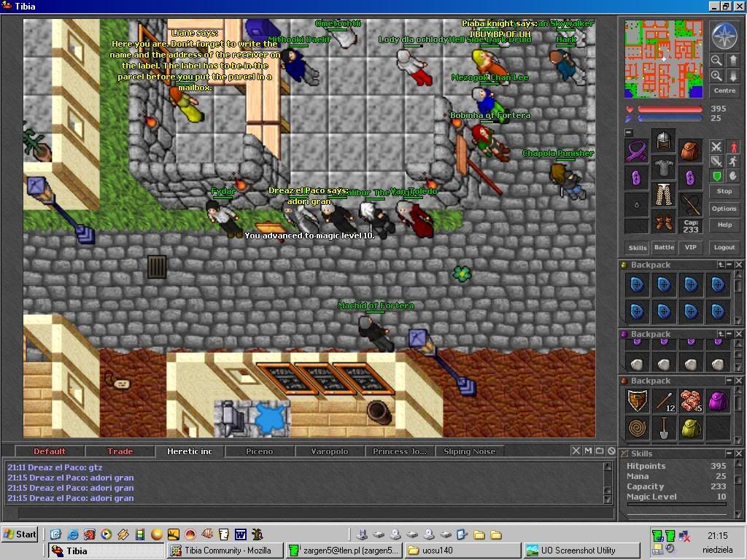Toggle chase opponent running figure mode
The width and height of the screenshot is (747, 560).
pos(732,161)
